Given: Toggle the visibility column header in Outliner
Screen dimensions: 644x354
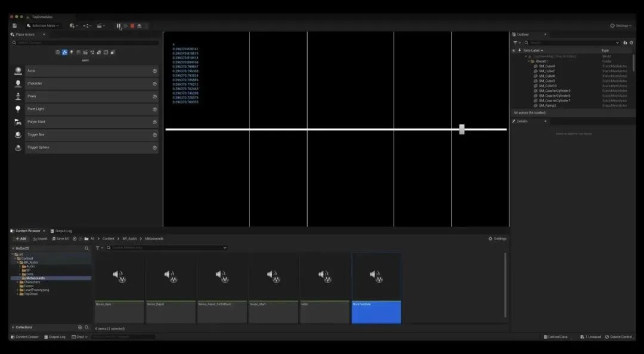Looking at the screenshot, I should point(513,51).
